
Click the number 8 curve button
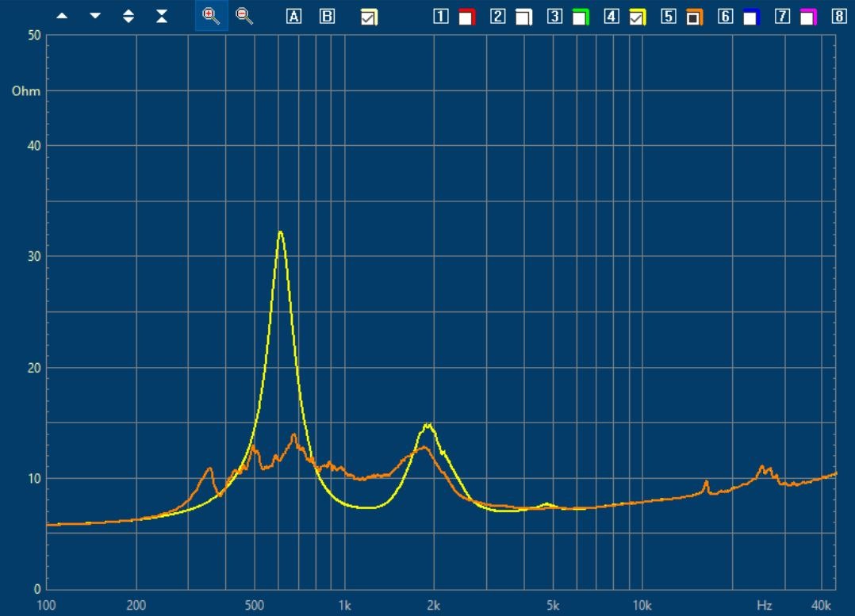[x=838, y=17]
